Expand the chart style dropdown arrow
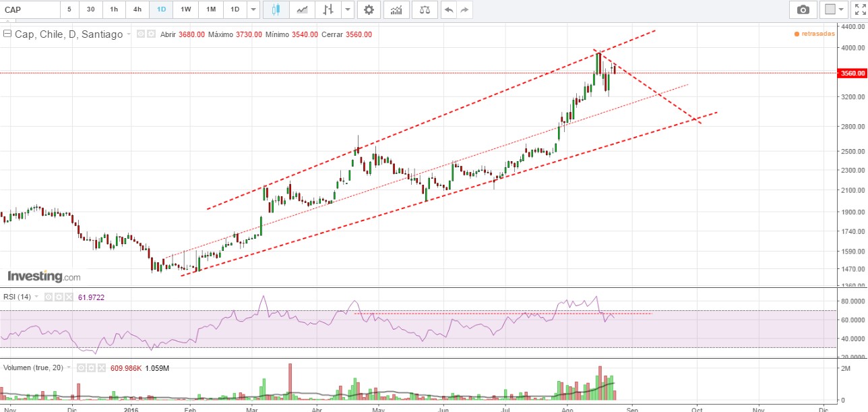Screen dimensions: 868x412 [347, 9]
